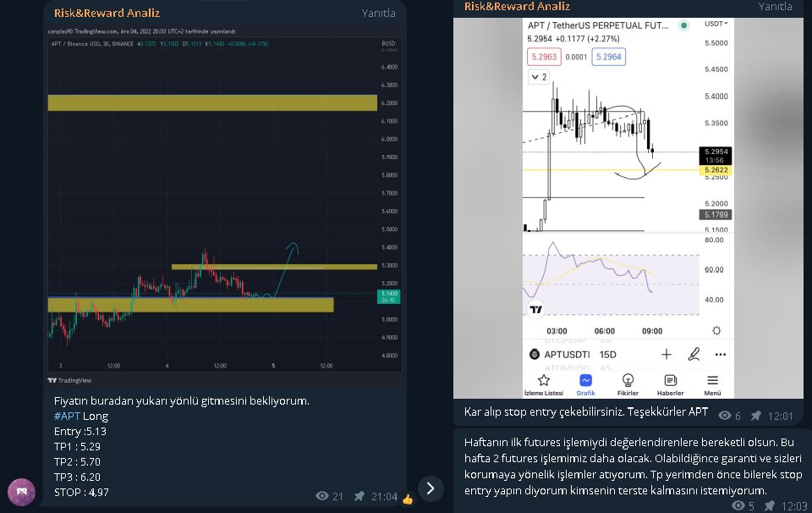Click the pin icon next to 12:03
This screenshot has width=812, height=513.
click(x=770, y=505)
